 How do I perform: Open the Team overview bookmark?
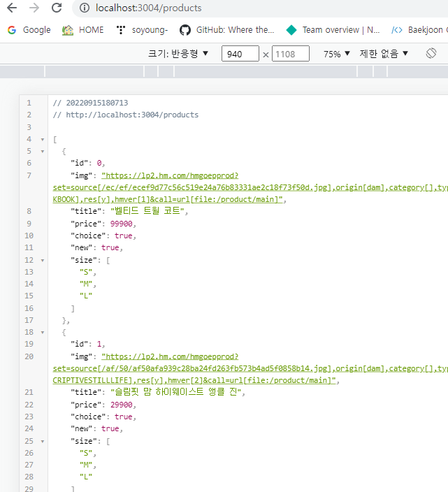click(333, 30)
